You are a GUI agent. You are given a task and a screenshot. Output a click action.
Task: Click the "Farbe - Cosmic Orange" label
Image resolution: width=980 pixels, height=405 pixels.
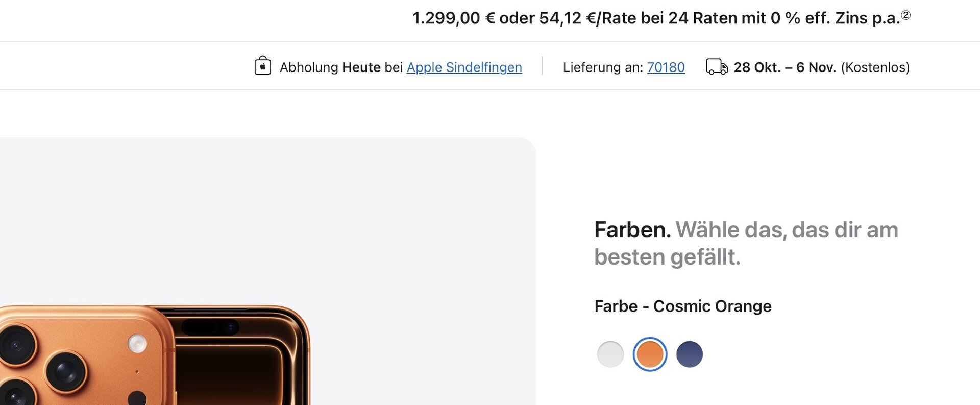[x=683, y=306]
